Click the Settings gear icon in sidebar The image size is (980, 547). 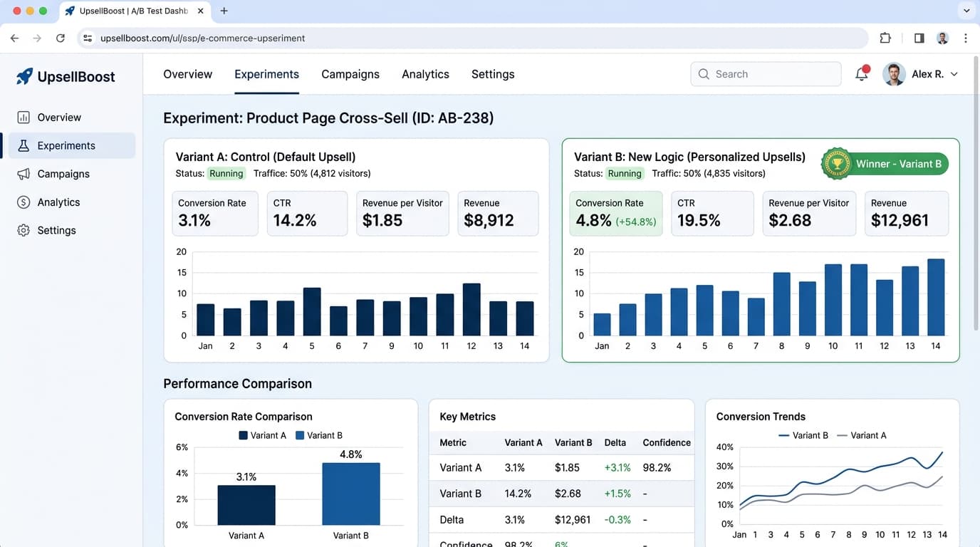coord(24,230)
